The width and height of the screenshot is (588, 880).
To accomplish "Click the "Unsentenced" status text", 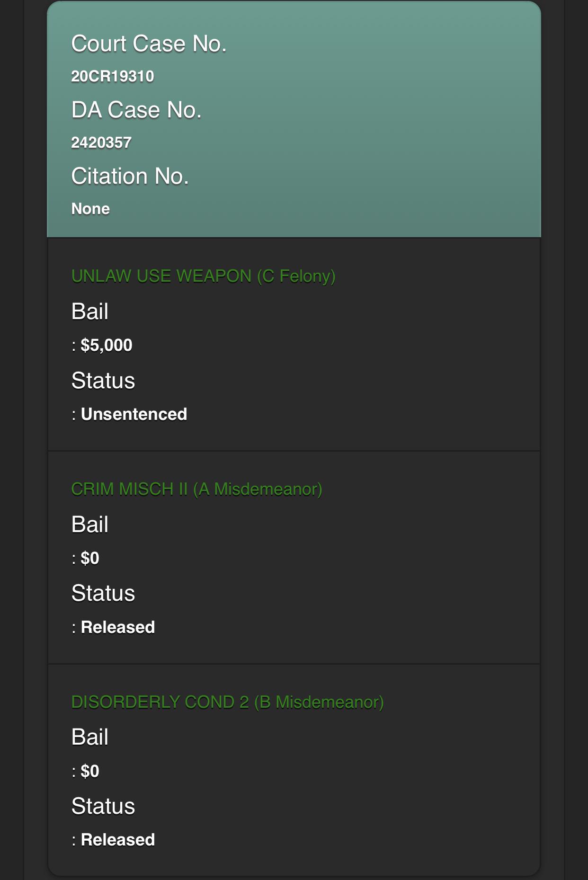I will [134, 414].
